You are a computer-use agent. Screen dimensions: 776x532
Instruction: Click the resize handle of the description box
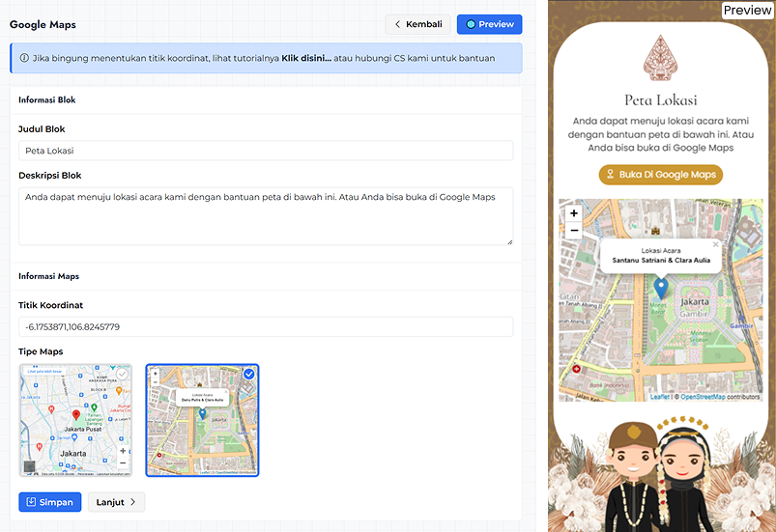tap(509, 241)
